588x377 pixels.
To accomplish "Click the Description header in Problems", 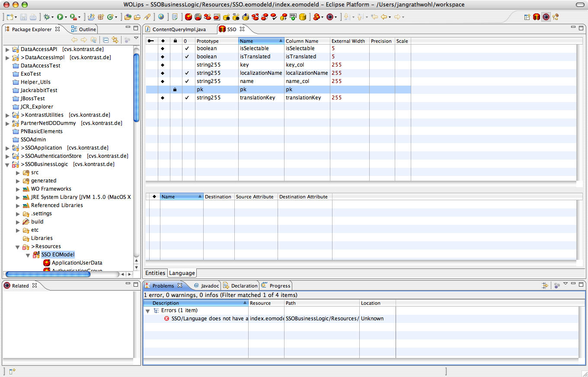I will click(196, 303).
